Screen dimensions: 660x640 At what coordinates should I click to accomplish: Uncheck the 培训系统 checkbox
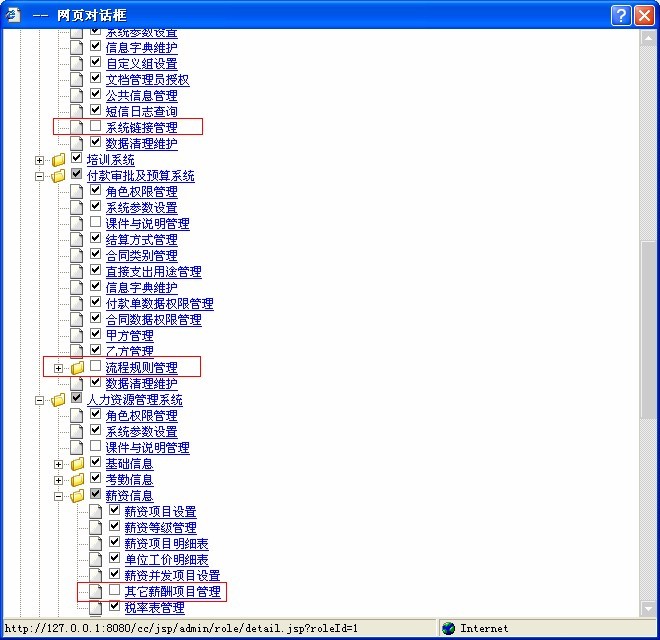[x=77, y=157]
